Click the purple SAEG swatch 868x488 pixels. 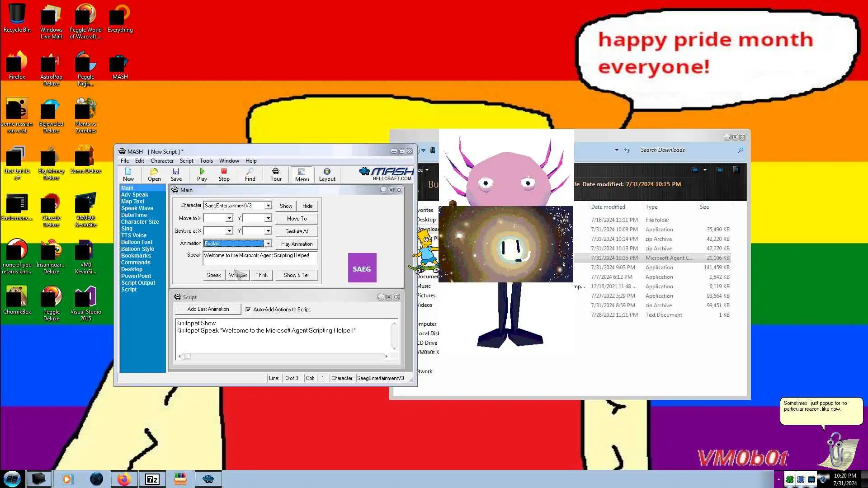tap(362, 268)
